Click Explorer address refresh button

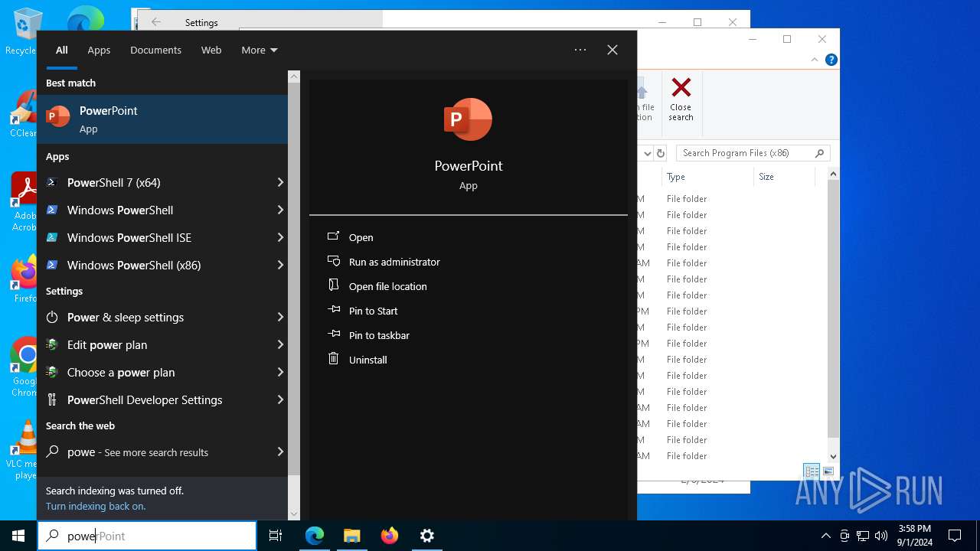[661, 153]
